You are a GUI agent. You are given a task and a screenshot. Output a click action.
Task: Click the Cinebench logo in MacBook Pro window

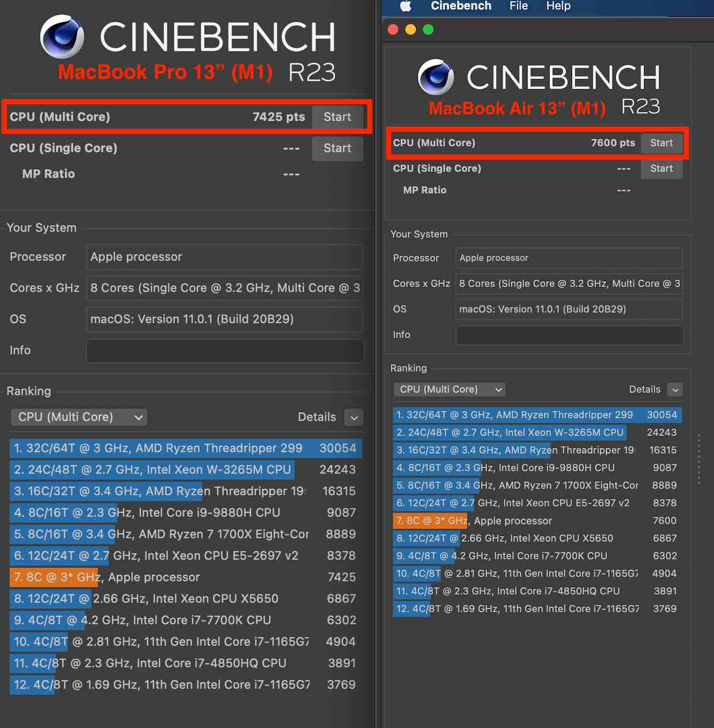click(x=62, y=37)
